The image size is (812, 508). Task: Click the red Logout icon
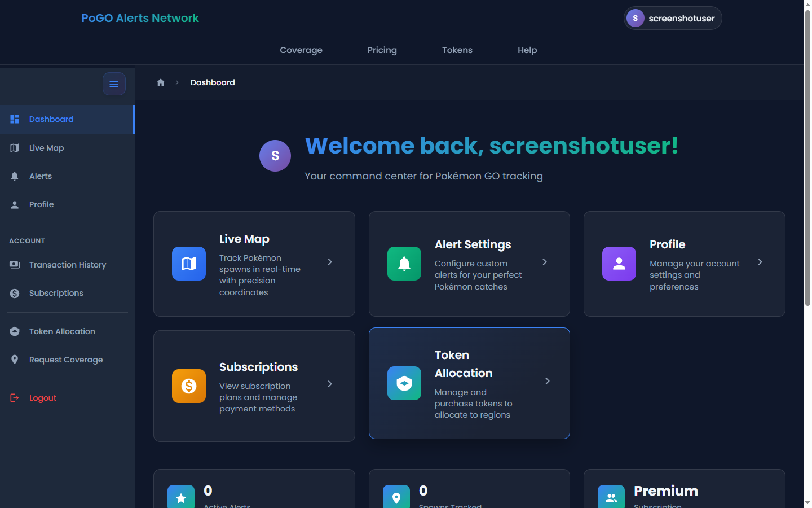click(15, 398)
